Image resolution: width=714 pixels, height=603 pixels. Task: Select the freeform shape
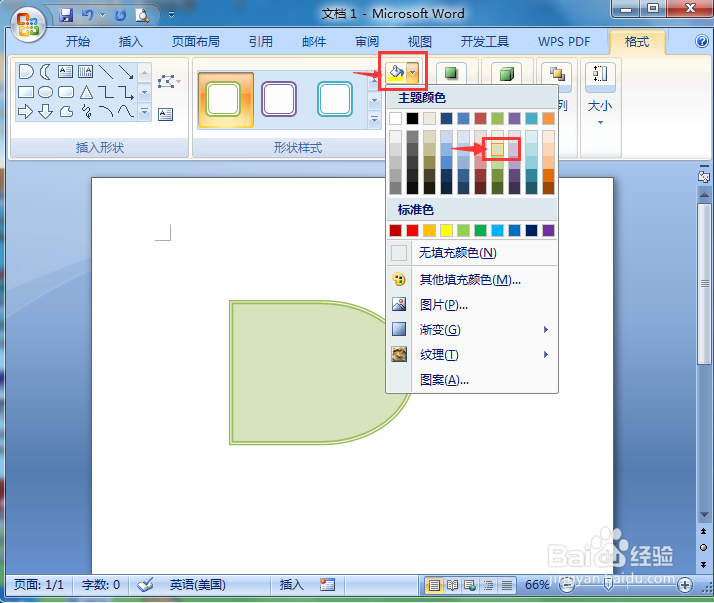point(66,111)
